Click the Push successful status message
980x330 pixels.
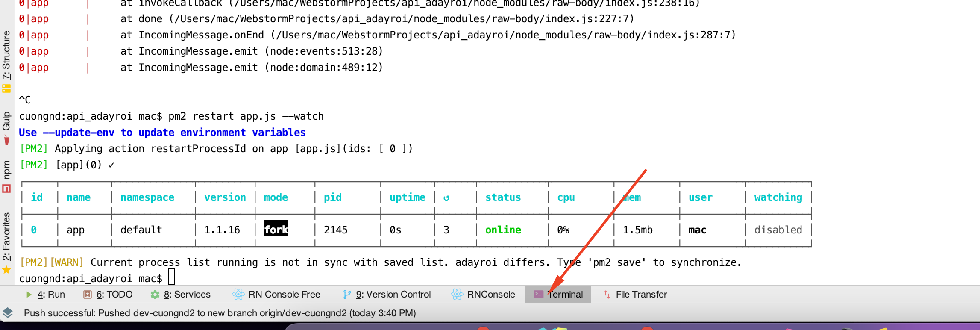220,313
